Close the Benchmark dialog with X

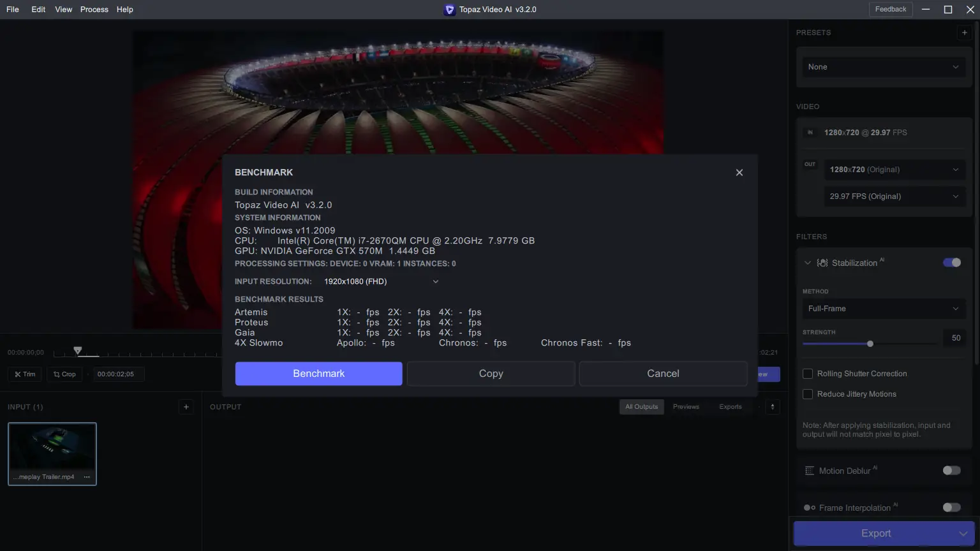[739, 173]
